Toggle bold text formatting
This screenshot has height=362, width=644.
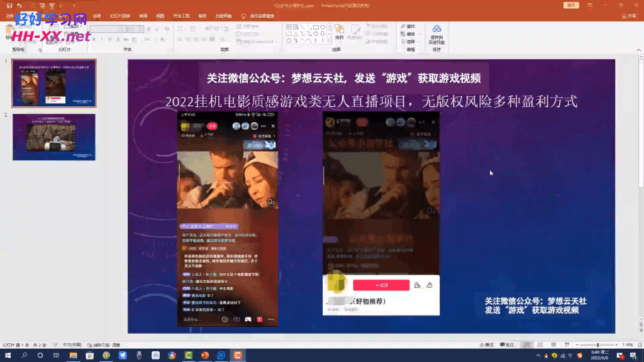pyautogui.click(x=94, y=40)
